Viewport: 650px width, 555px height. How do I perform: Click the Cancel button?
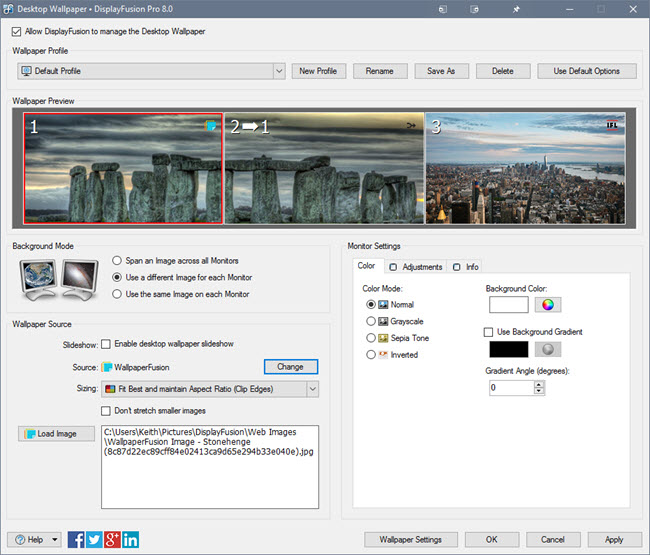click(x=553, y=540)
